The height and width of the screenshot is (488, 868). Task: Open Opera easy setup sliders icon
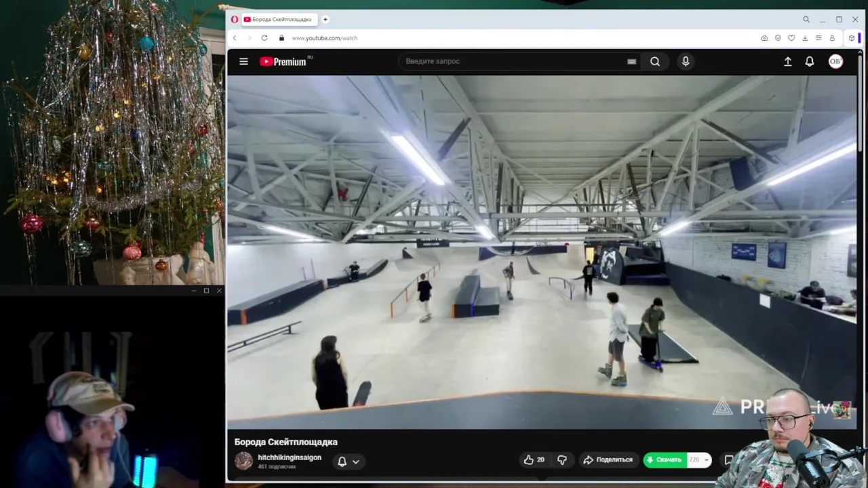pos(818,38)
